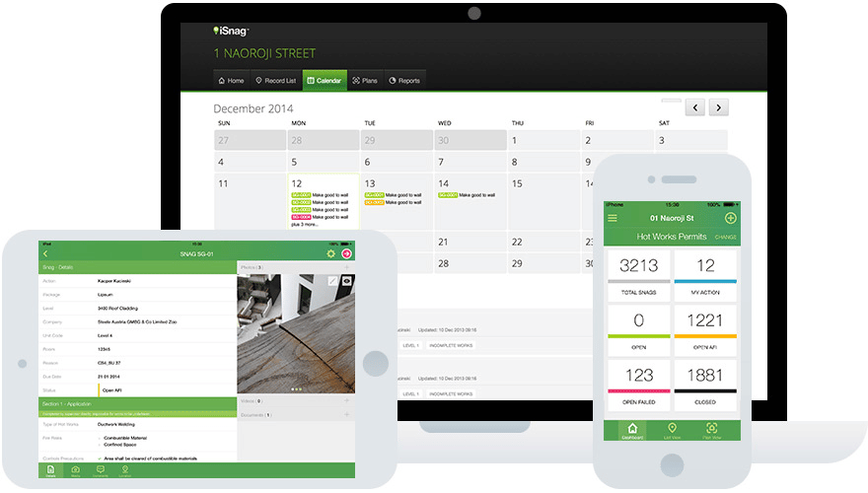This screenshot has width=868, height=493.
Task: Select the Calendar tab
Action: tap(325, 80)
